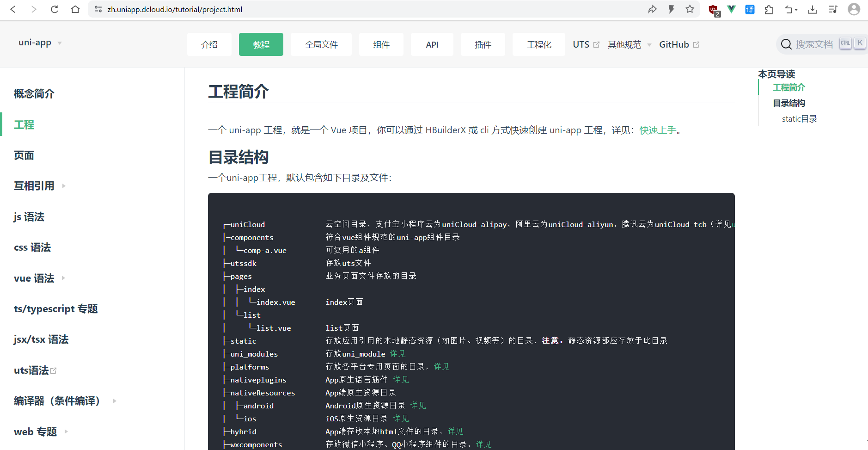Open the blue translate extension icon
This screenshot has width=868, height=450.
point(750,9)
